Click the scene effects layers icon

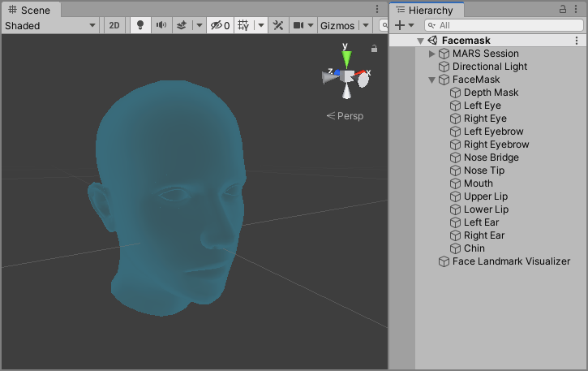coord(182,25)
